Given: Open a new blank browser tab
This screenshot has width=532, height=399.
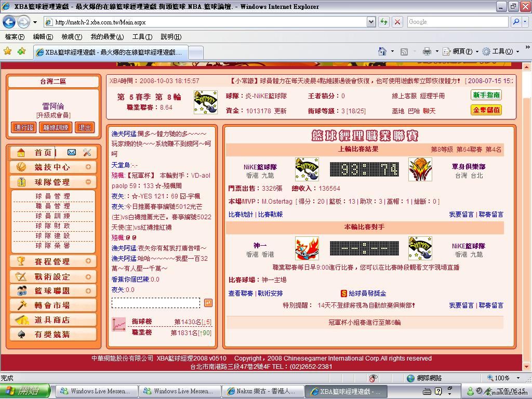Looking at the screenshot, I should (x=196, y=52).
